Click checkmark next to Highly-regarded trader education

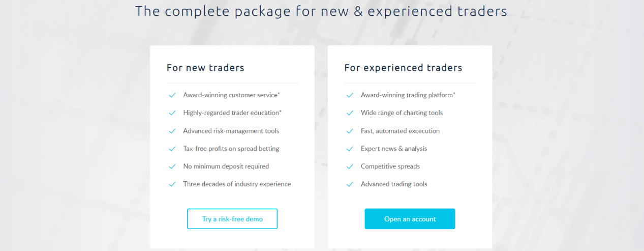click(172, 113)
